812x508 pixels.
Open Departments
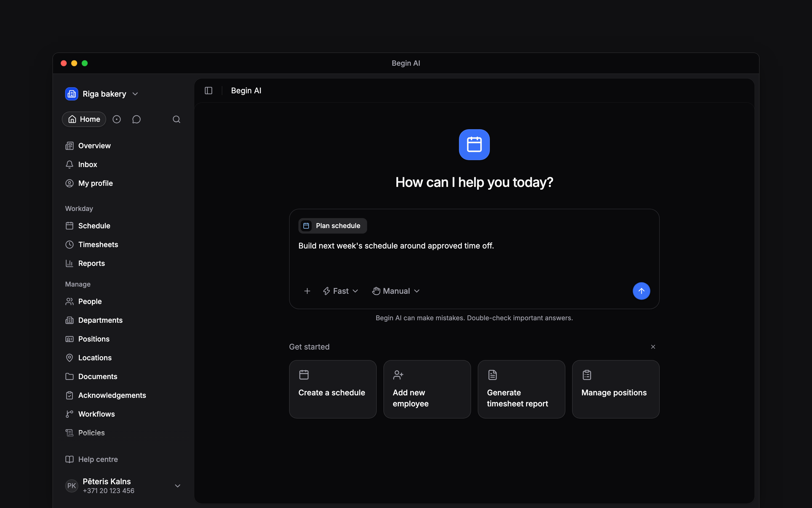94,320
